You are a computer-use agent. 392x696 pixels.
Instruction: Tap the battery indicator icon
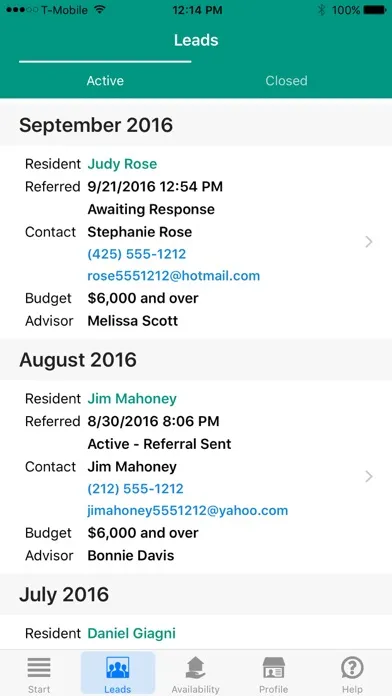375,10
